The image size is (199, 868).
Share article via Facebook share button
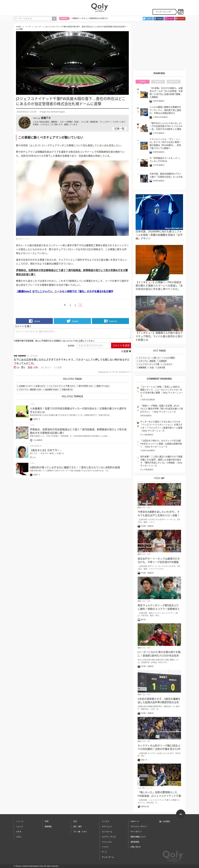pyautogui.click(x=34, y=321)
